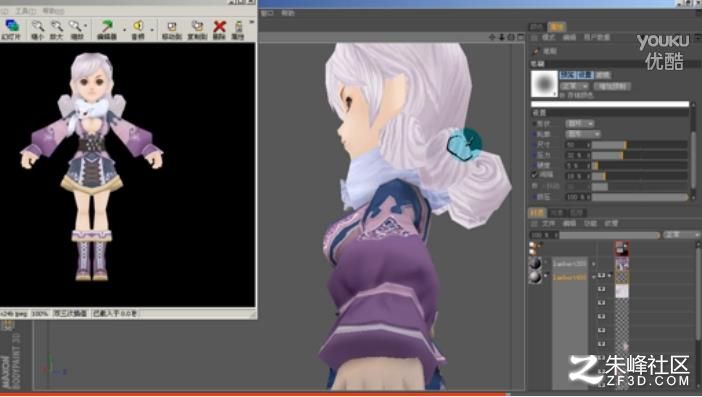Open Function (功能) menu in materials panel

pos(590,223)
